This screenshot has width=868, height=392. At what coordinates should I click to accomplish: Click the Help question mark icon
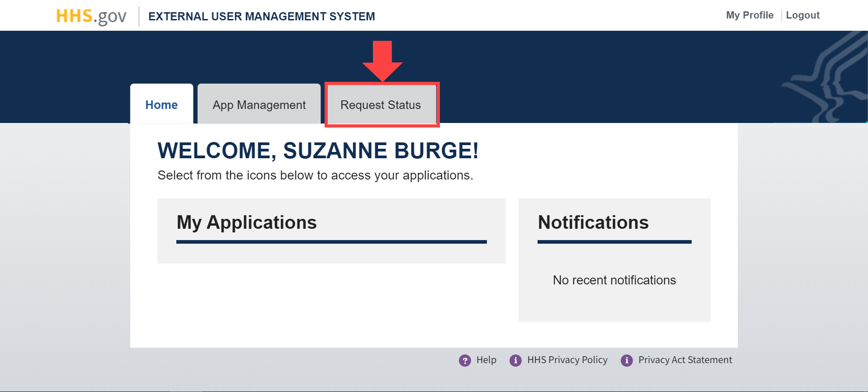pyautogui.click(x=465, y=360)
